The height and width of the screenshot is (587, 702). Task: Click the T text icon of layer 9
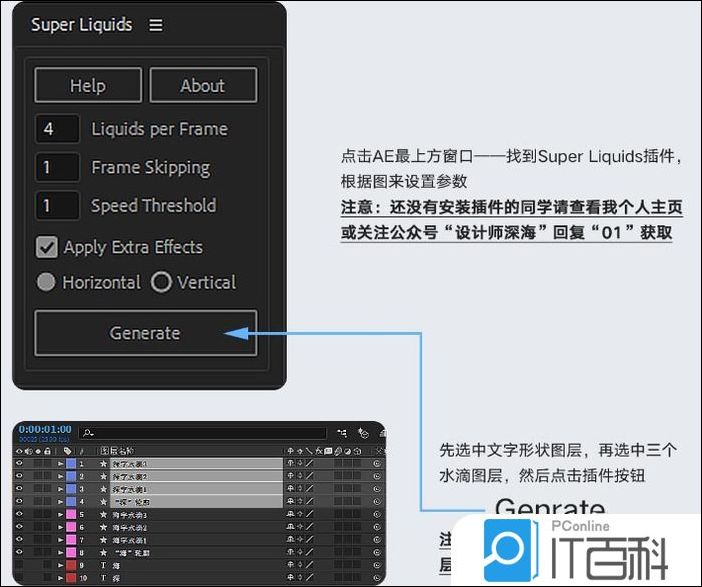pyautogui.click(x=103, y=565)
